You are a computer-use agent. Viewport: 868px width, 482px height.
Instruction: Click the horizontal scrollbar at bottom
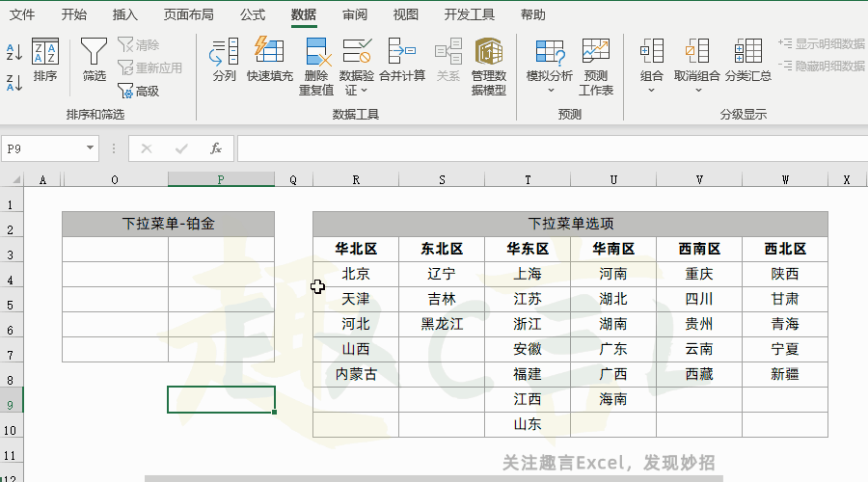point(433,478)
